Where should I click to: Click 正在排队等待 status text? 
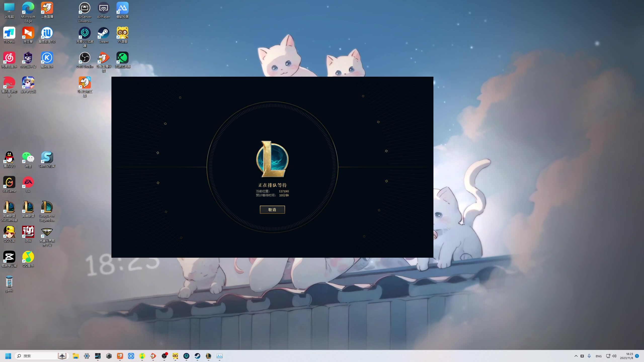tap(272, 185)
